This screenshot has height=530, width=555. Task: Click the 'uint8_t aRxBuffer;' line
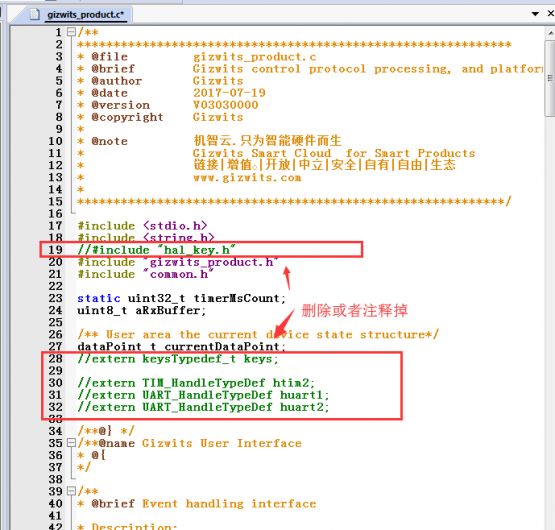pyautogui.click(x=142, y=310)
